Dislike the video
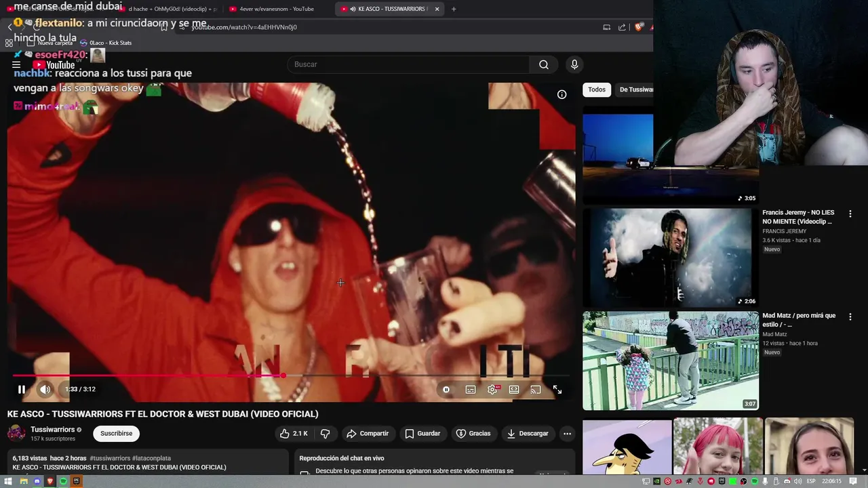Screen dimensions: 868x488 point(325,434)
